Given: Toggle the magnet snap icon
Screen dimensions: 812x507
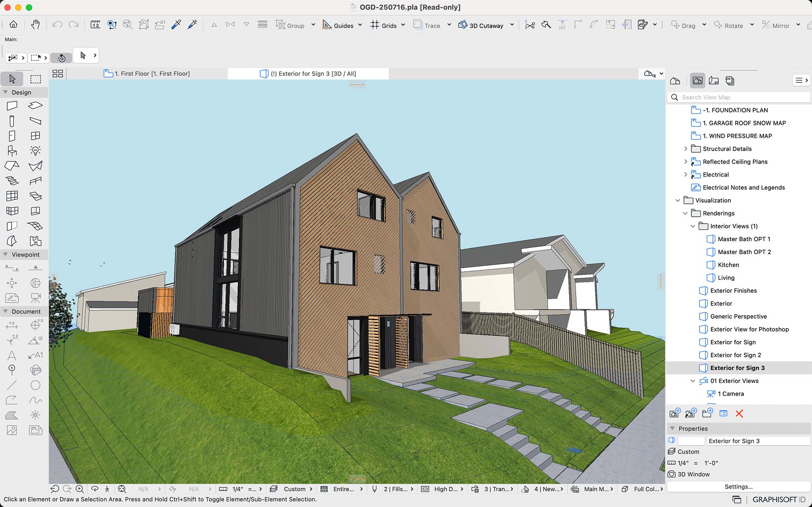Looking at the screenshot, I should point(61,58).
